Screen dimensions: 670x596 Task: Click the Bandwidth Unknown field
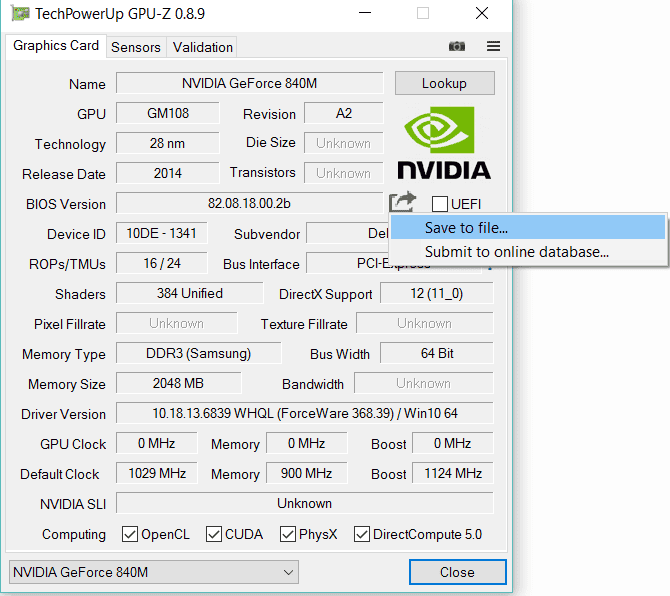(x=423, y=383)
